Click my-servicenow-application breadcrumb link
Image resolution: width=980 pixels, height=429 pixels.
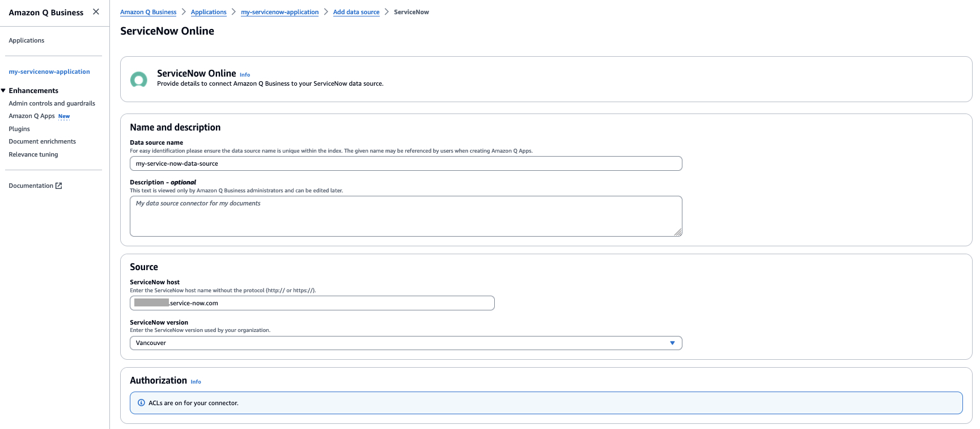point(280,12)
